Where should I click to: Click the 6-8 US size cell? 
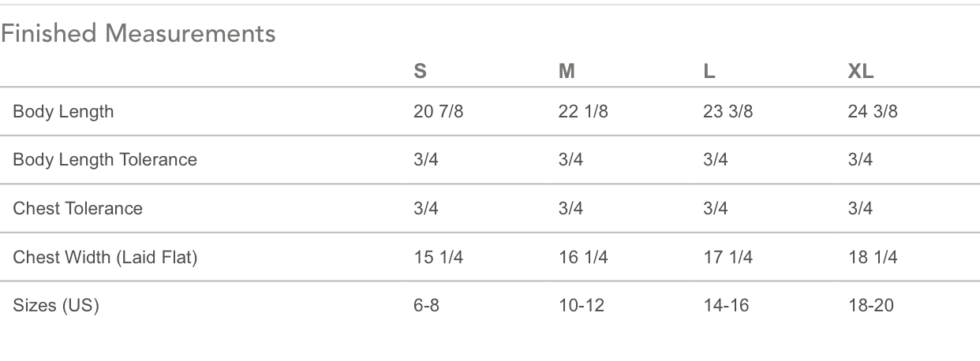tap(426, 305)
